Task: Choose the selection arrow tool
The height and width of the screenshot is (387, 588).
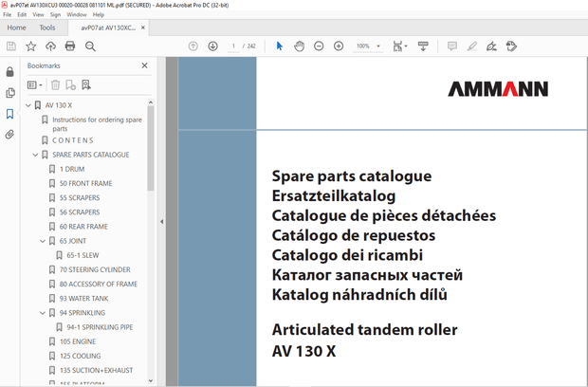Action: pos(280,46)
